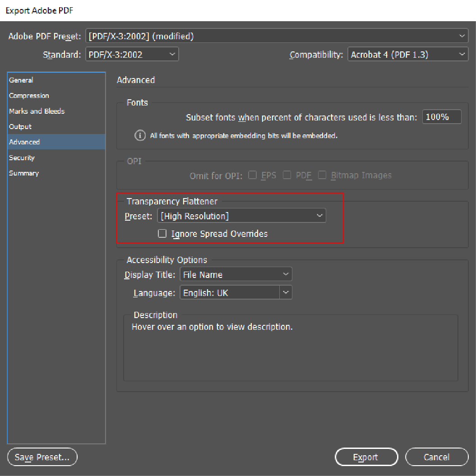
Task: Open the Compression settings section
Action: point(29,96)
